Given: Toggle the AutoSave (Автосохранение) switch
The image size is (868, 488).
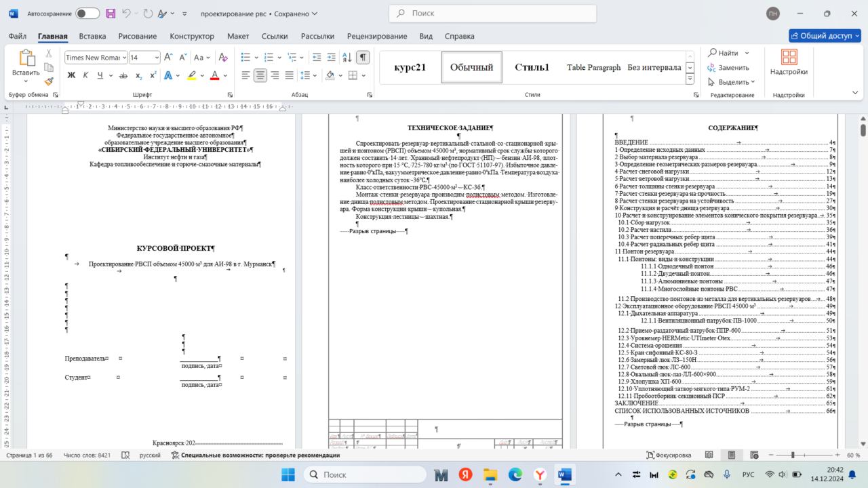Looking at the screenshot, I should 87,14.
